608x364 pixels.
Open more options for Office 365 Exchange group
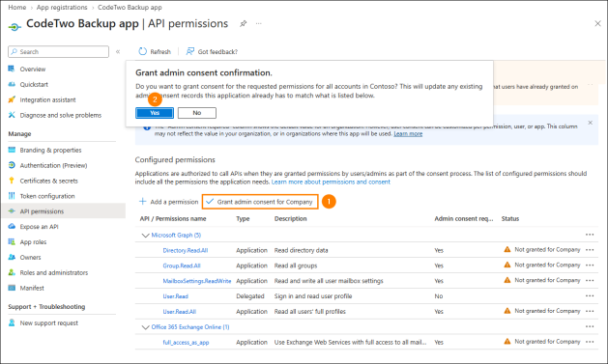pos(590,326)
